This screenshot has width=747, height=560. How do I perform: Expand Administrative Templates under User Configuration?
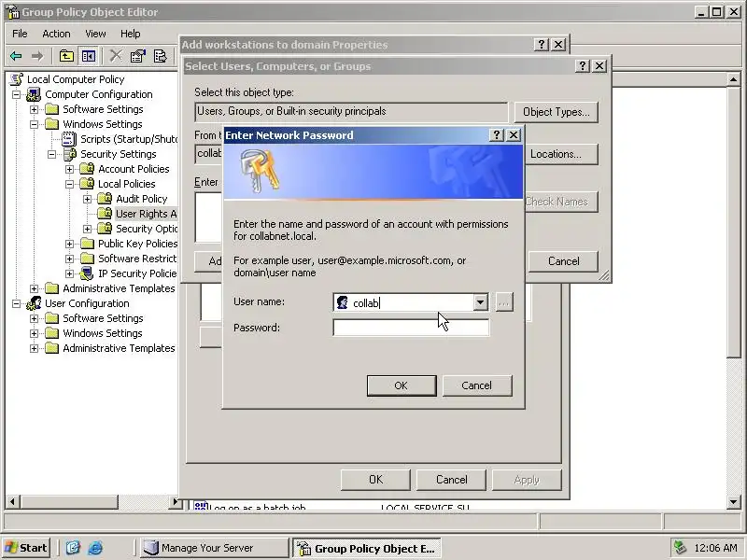click(35, 348)
